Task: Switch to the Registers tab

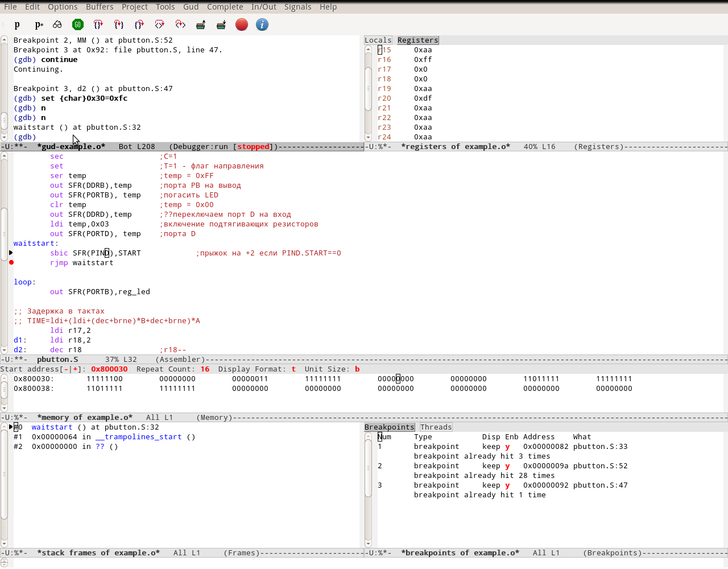Action: [x=417, y=40]
